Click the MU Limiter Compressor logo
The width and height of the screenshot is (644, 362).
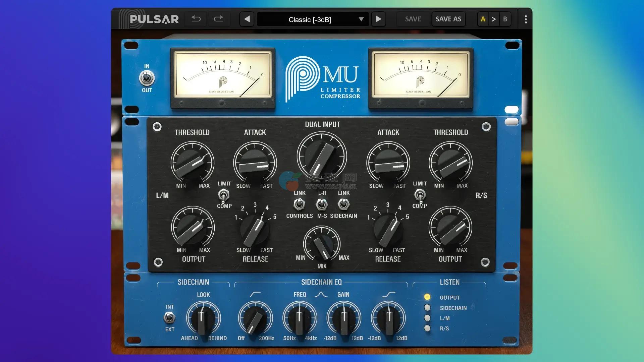pos(323,79)
